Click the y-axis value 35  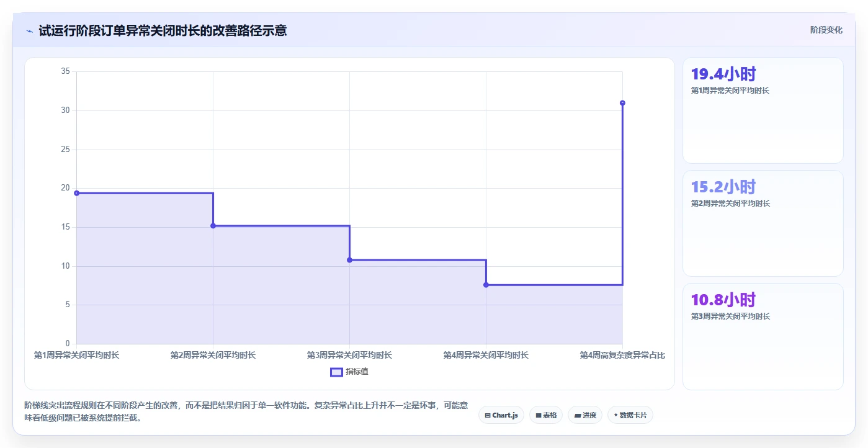(x=65, y=71)
